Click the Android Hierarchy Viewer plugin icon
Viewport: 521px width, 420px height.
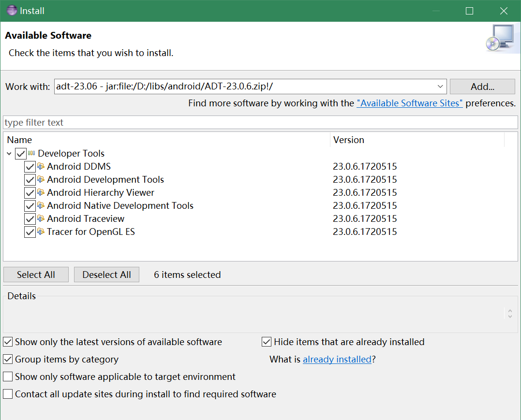pyautogui.click(x=41, y=193)
